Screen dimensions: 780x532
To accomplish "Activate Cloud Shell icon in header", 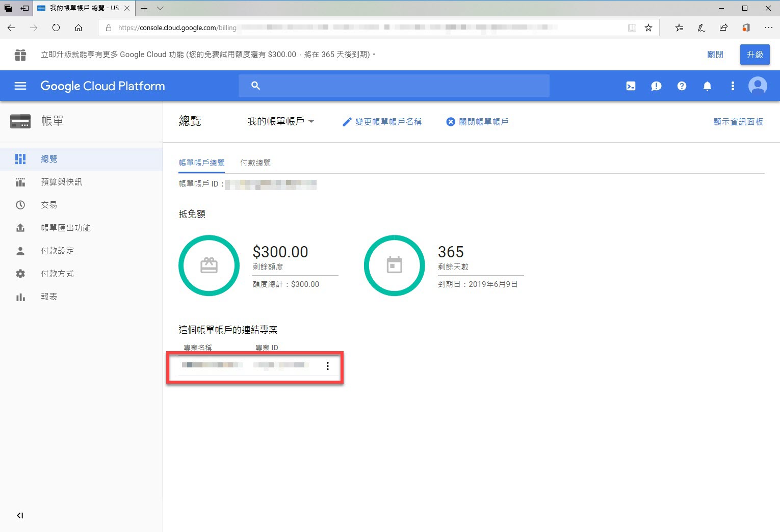I will [x=631, y=86].
